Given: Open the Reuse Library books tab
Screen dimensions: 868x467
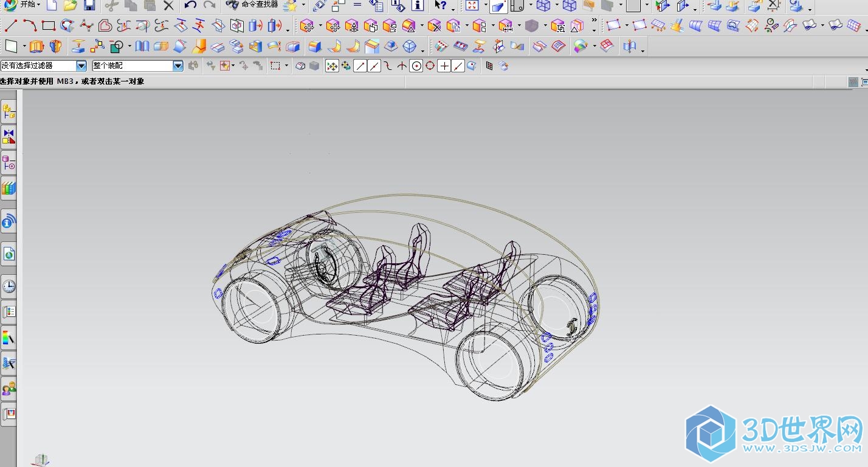Looking at the screenshot, I should pos(9,189).
